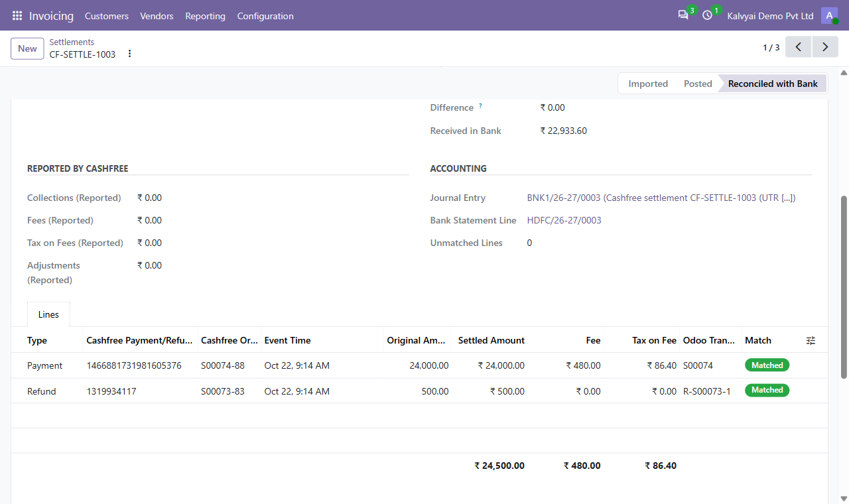
Task: Sort by Settled Amount column header
Action: pyautogui.click(x=491, y=340)
